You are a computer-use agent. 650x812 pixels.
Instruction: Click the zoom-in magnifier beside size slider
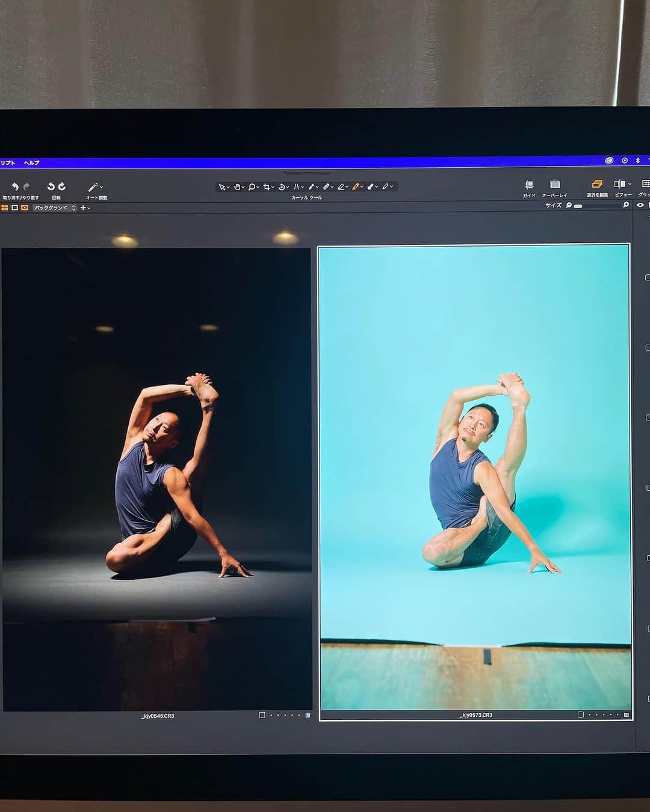pos(626,205)
